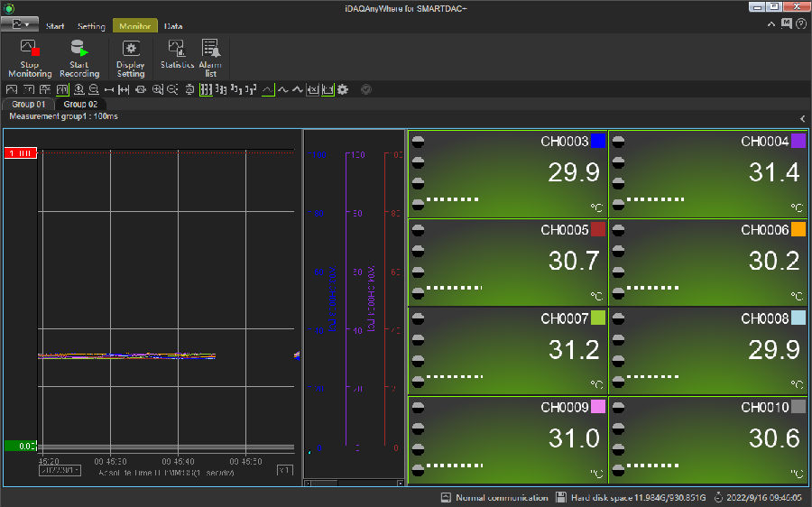Image resolution: width=812 pixels, height=507 pixels.
Task: Shrink vertical scale with underlined minus magnifier
Action: (x=94, y=89)
